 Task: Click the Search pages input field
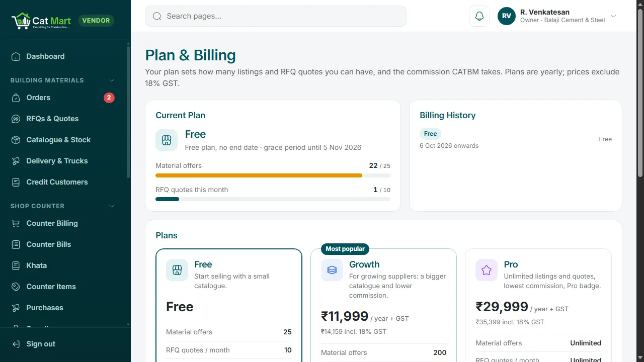coord(276,16)
